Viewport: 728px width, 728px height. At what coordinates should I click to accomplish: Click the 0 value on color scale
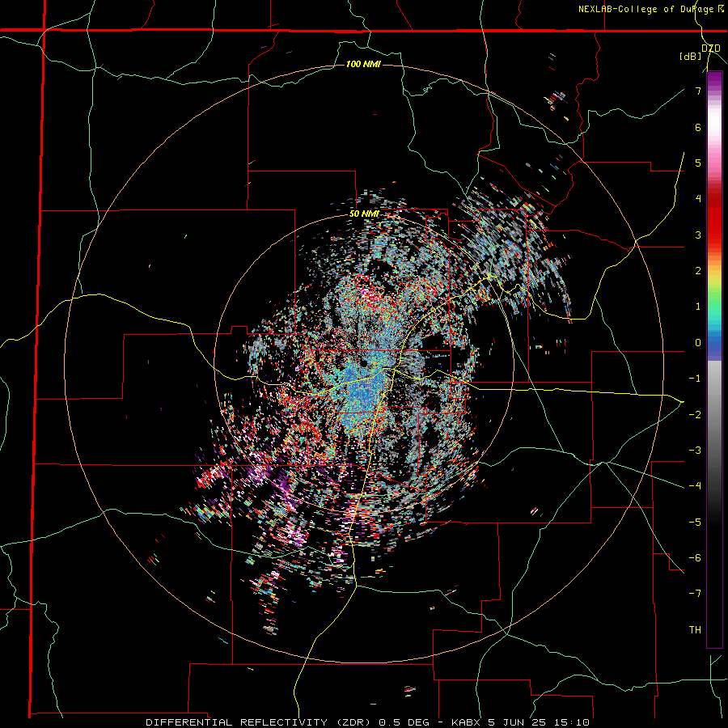click(698, 343)
